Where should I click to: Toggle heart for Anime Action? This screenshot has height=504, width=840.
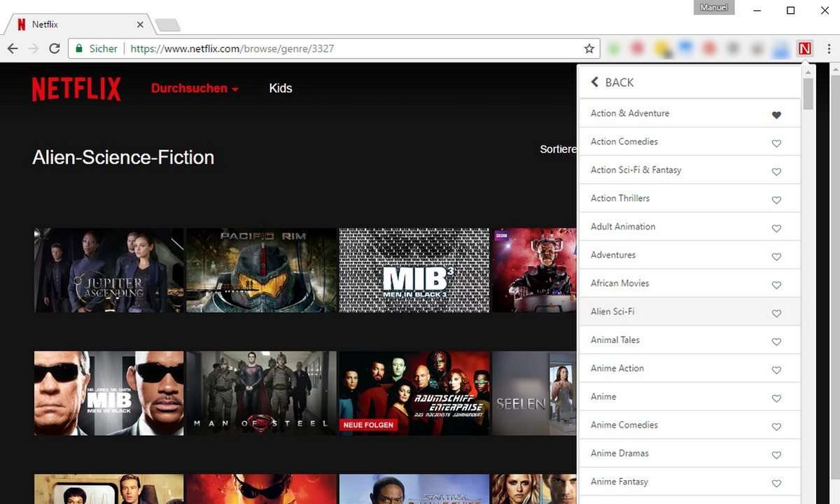[776, 370]
